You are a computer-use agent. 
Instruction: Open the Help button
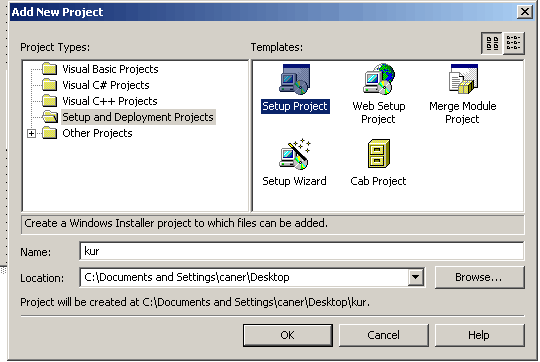[480, 335]
